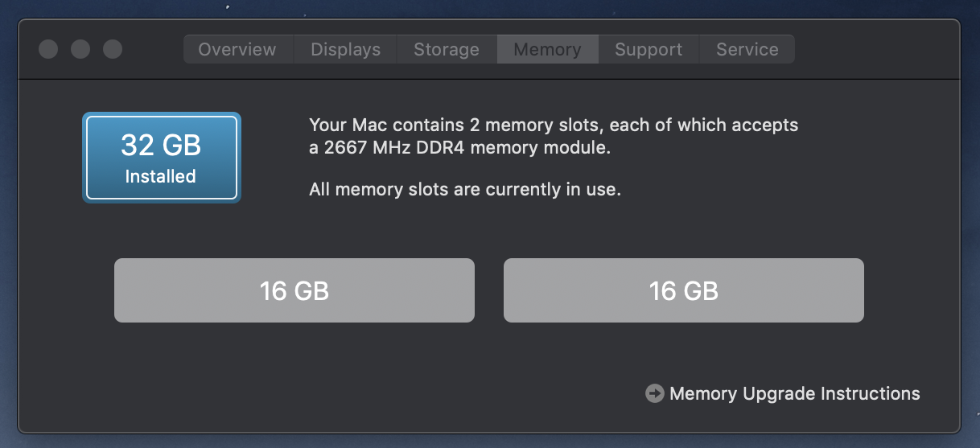Click the word "Installed" under 32 GB
Screen dimensions: 980x448
click(161, 176)
